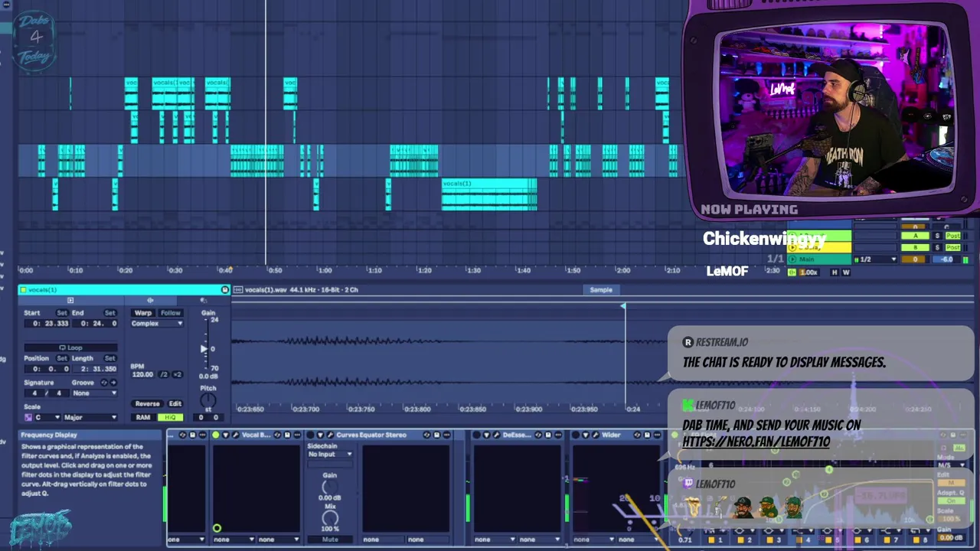
Task: Open the Groove None dropdown
Action: tap(94, 393)
